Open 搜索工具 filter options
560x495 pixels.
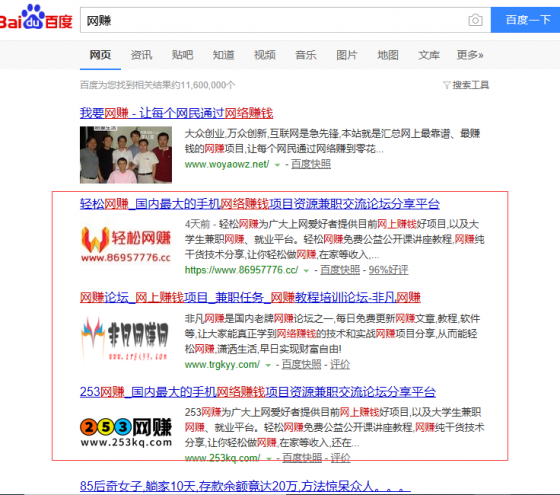pyautogui.click(x=466, y=85)
